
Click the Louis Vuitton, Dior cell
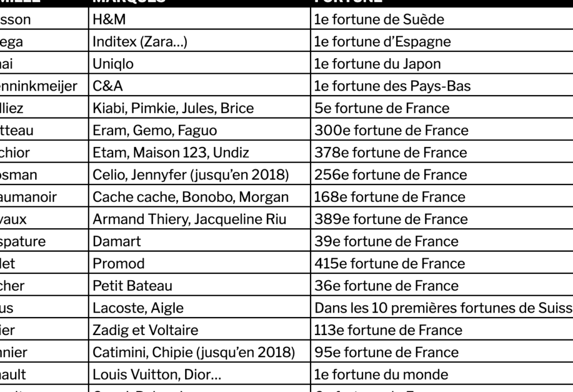tap(200, 374)
